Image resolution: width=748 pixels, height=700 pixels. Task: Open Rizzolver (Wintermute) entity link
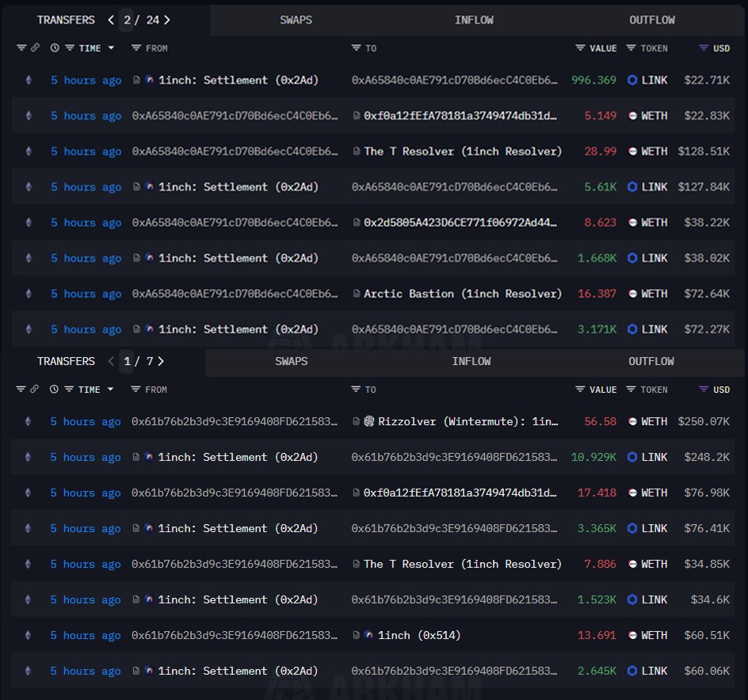[468, 421]
